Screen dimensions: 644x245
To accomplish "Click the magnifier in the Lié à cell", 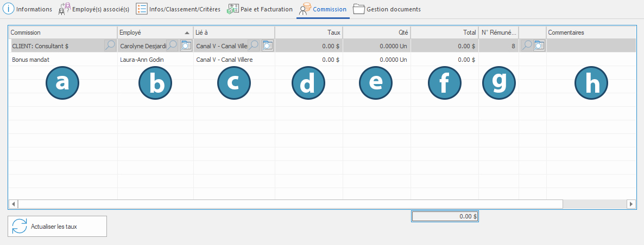I will [254, 46].
